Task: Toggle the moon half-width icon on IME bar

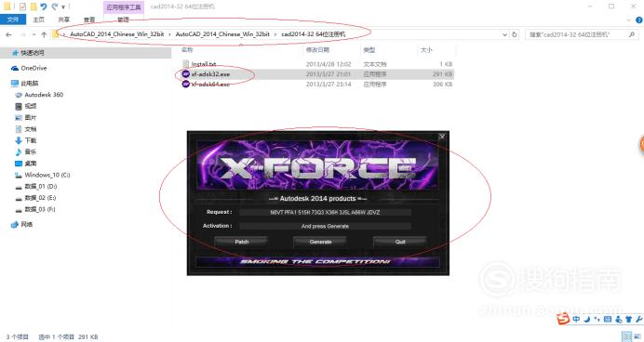Action: (587, 319)
